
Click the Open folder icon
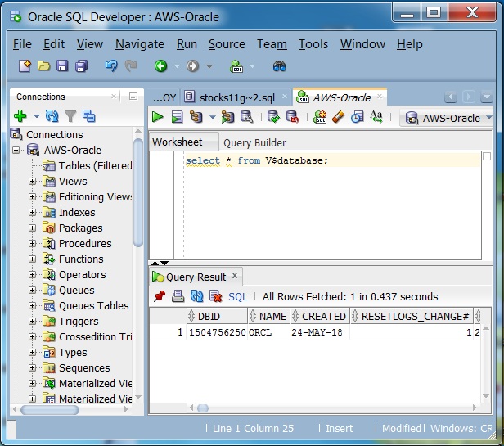(x=43, y=66)
